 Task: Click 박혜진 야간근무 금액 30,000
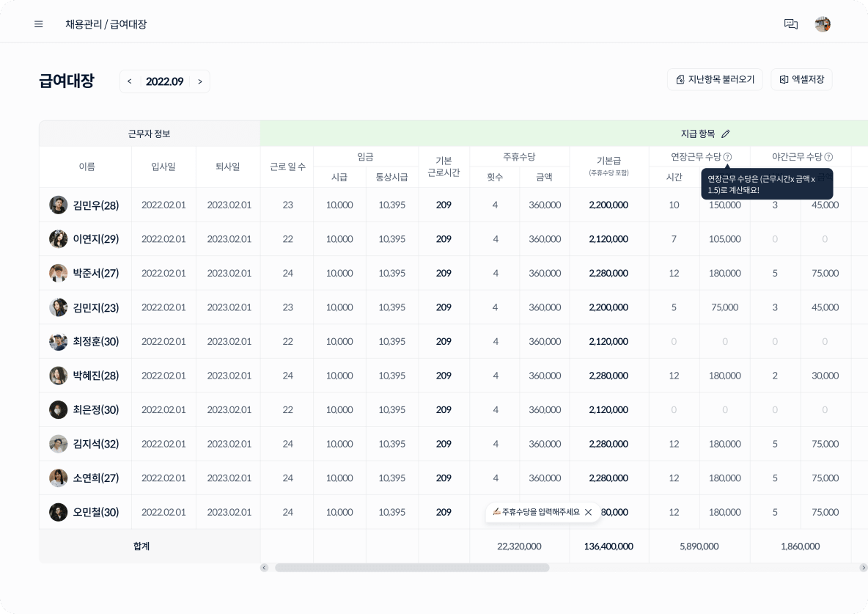coord(825,376)
